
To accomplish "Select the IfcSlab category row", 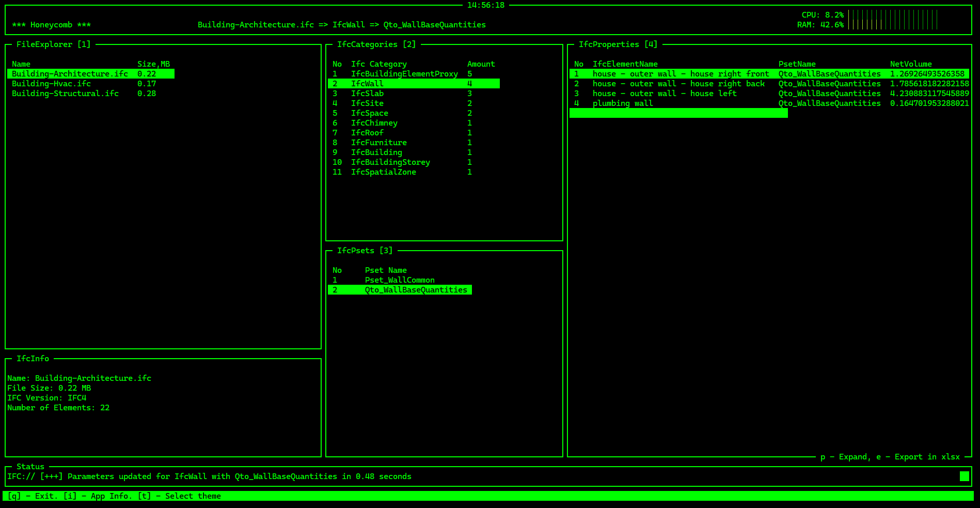I will [414, 94].
